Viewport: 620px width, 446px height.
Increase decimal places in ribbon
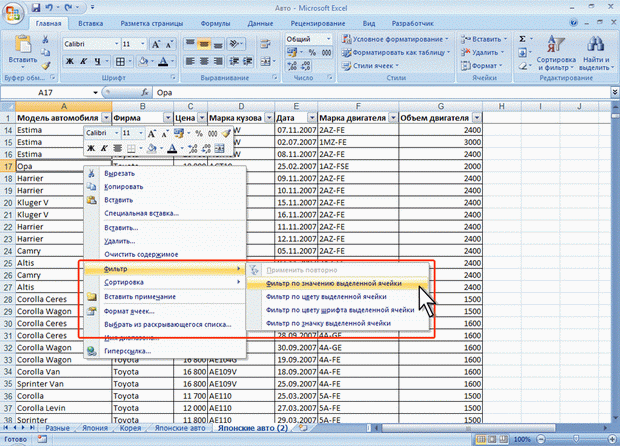(292, 66)
